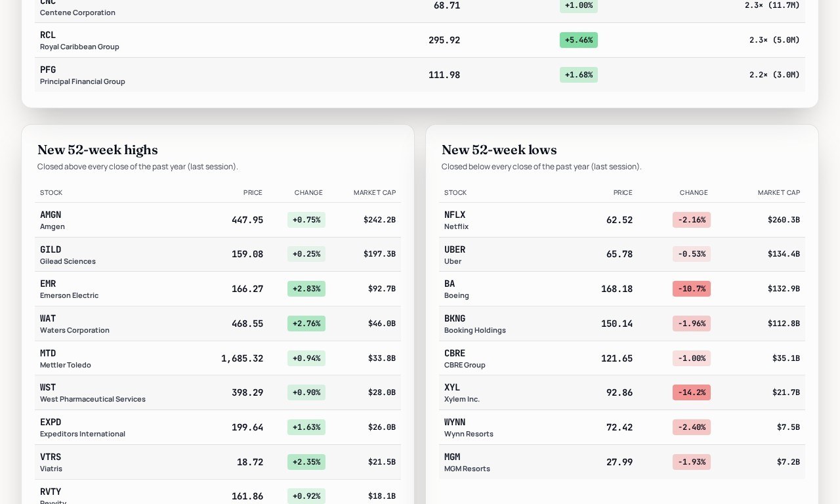840x504 pixels.
Task: Click the $242.2B market cap value
Action: pos(379,220)
